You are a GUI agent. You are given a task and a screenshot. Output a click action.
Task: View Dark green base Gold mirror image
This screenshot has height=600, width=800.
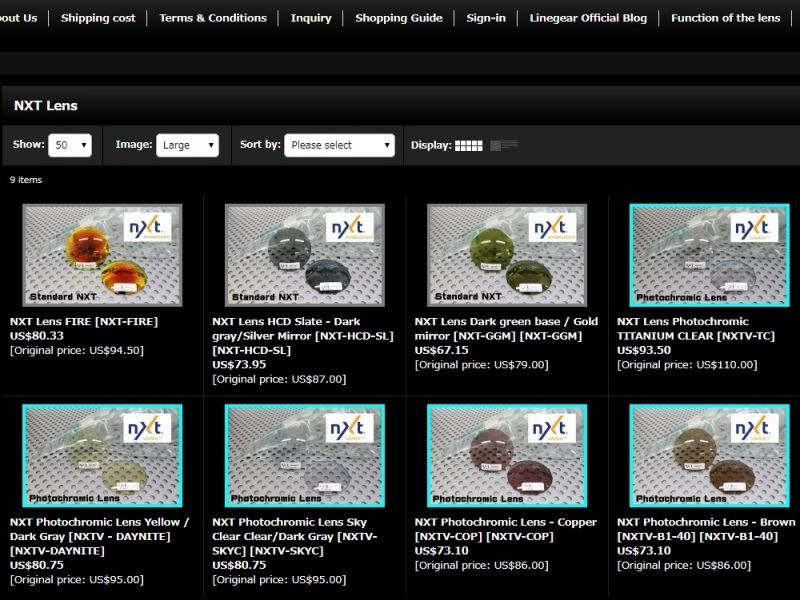pyautogui.click(x=507, y=255)
